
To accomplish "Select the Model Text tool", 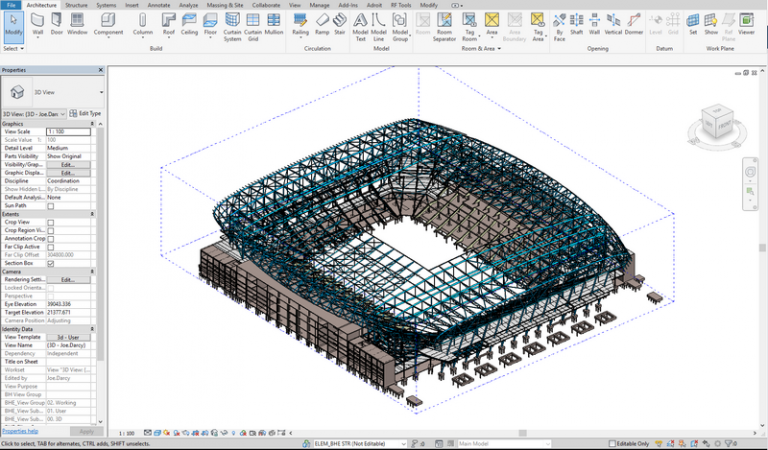I will (360, 27).
